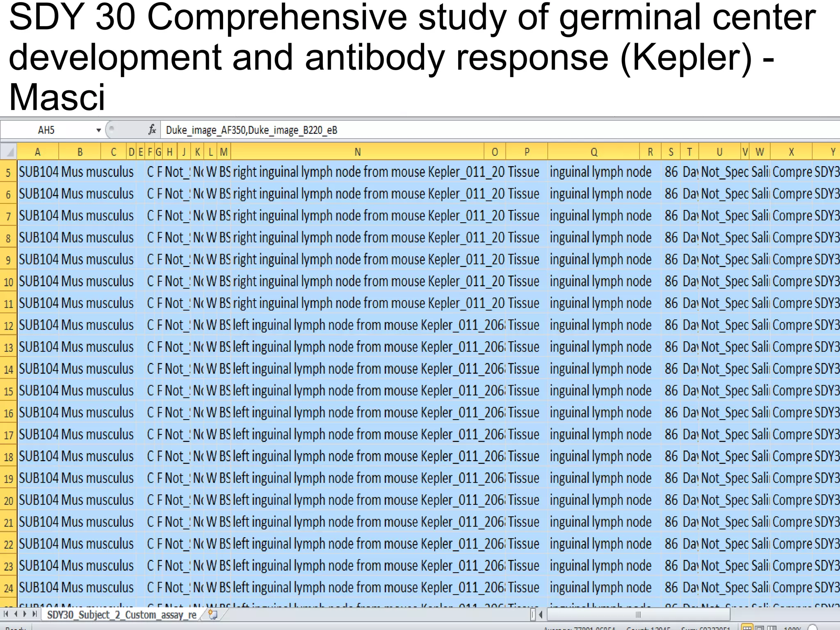Viewport: 840px width, 630px height.
Task: Open the Name Box dropdown arrow
Action: point(98,130)
